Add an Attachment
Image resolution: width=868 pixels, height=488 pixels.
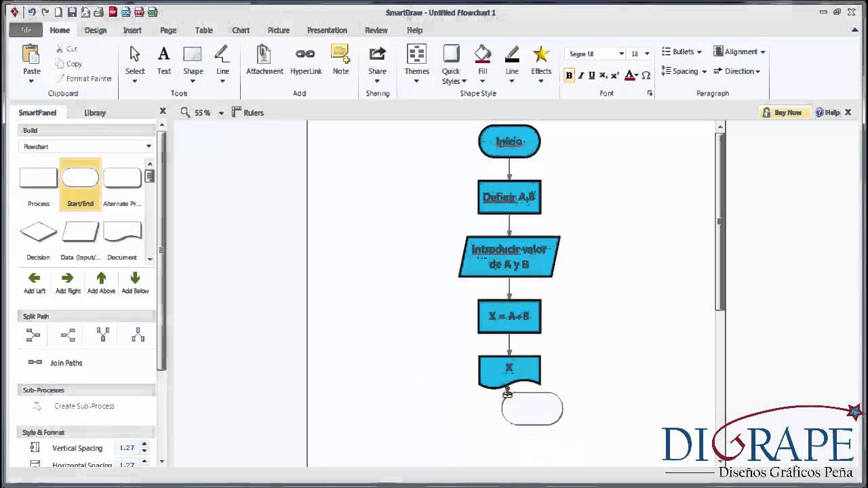coord(264,61)
